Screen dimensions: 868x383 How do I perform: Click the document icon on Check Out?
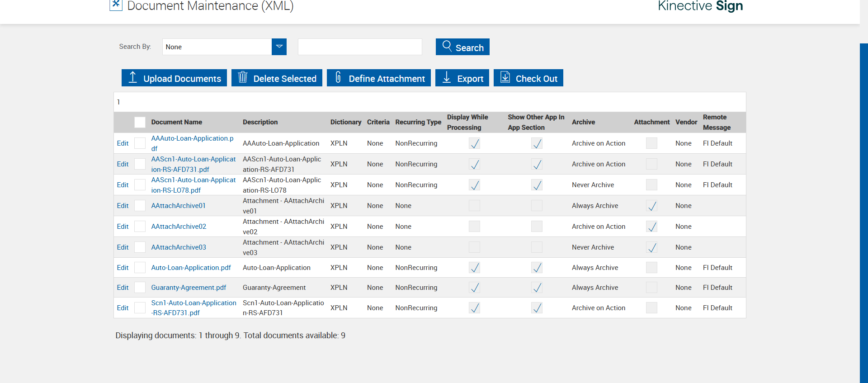coord(505,78)
